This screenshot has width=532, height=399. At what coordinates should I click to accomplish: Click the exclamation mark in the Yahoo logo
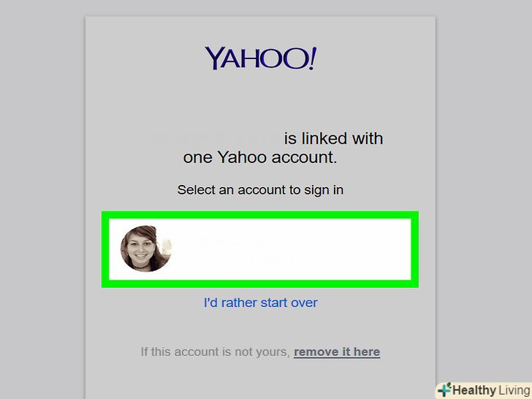[x=313, y=58]
